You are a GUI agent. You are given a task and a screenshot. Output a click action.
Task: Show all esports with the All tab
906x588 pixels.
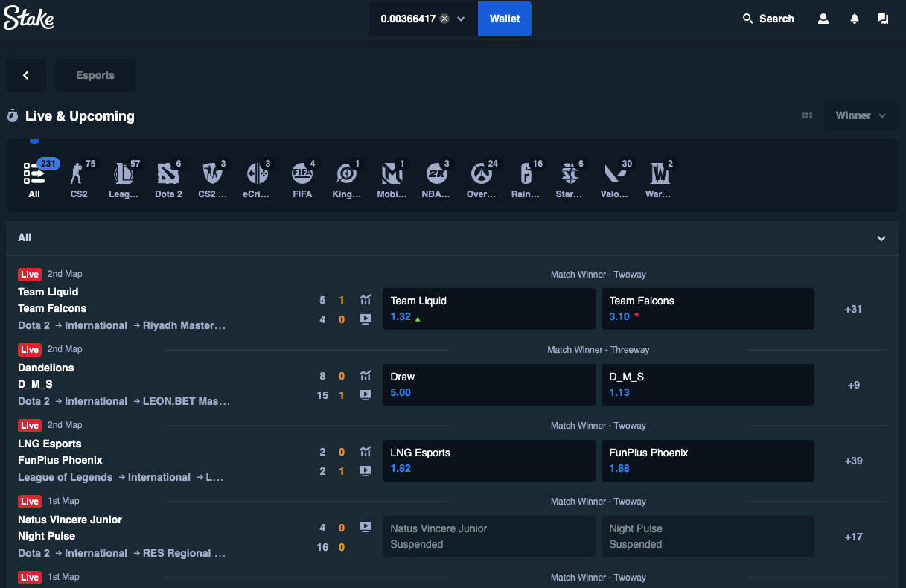point(34,179)
